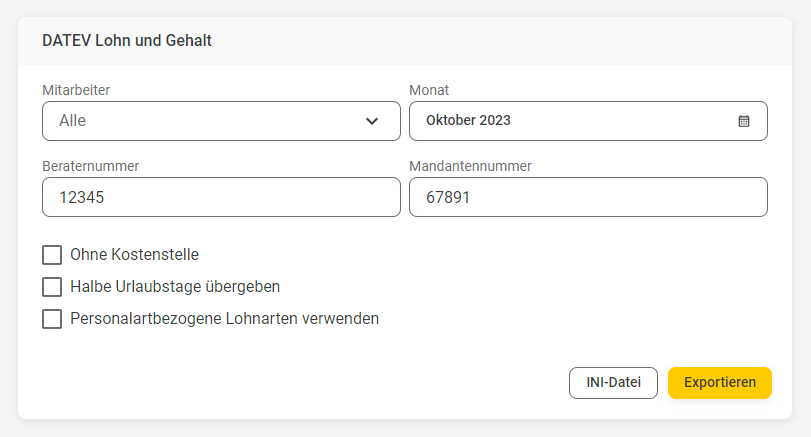811x437 pixels.
Task: Click the 'Monat' field label
Action: 429,90
